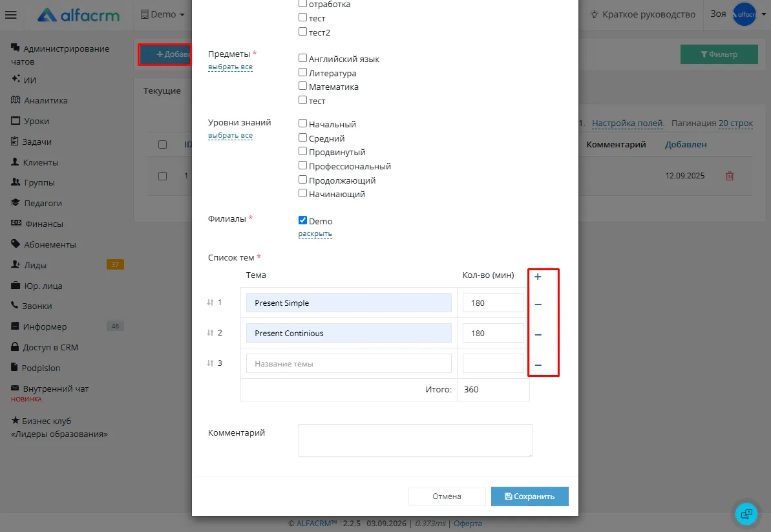Check the Английский язык subject
Screen dimensions: 771x532
[303, 58]
